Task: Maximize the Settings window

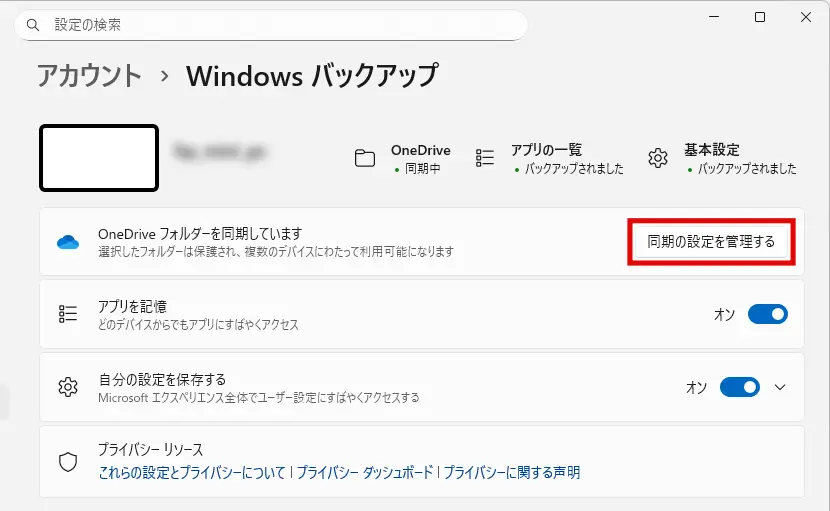Action: click(x=760, y=17)
